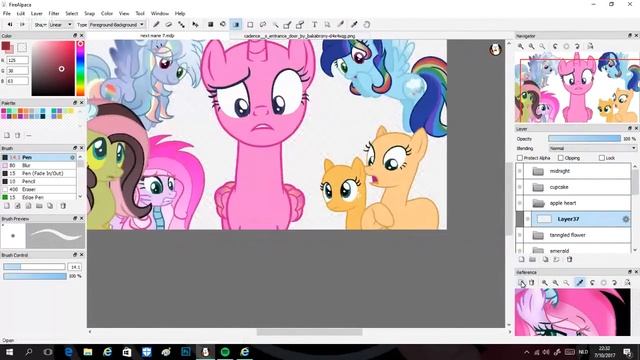Delete the selected brush with trash icon

(x=63, y=206)
